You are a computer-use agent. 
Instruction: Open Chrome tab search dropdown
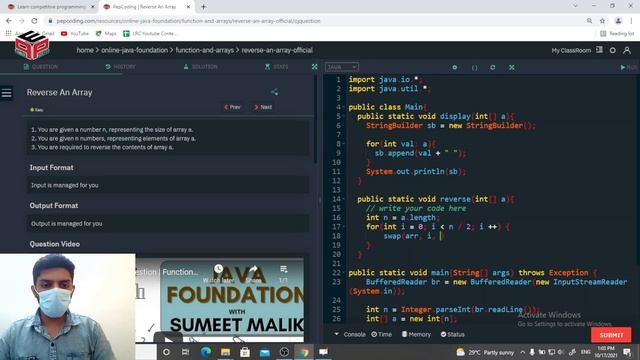[575, 6]
